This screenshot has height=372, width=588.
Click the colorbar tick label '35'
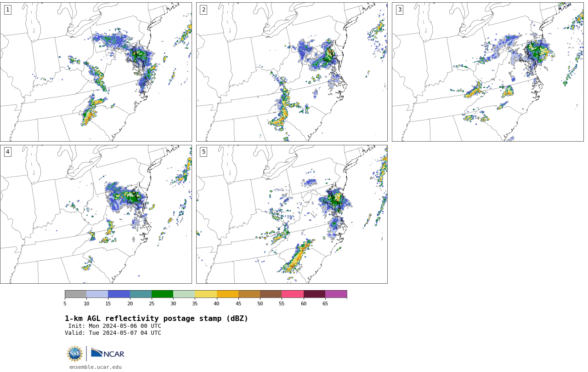tap(195, 303)
